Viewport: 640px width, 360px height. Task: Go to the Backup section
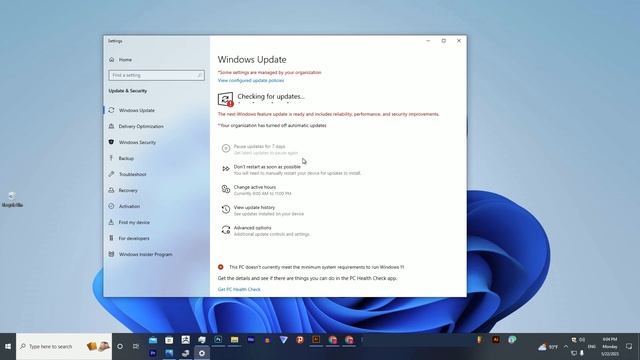coord(126,158)
